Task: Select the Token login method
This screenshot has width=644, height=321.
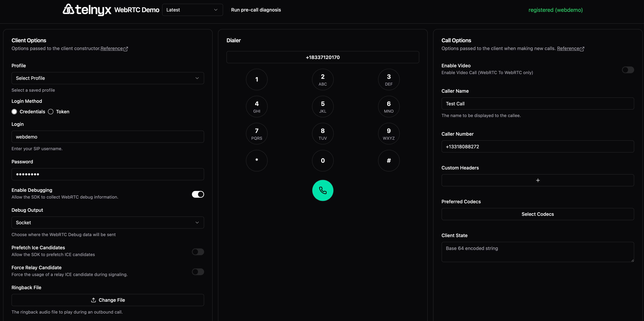Action: coord(51,112)
